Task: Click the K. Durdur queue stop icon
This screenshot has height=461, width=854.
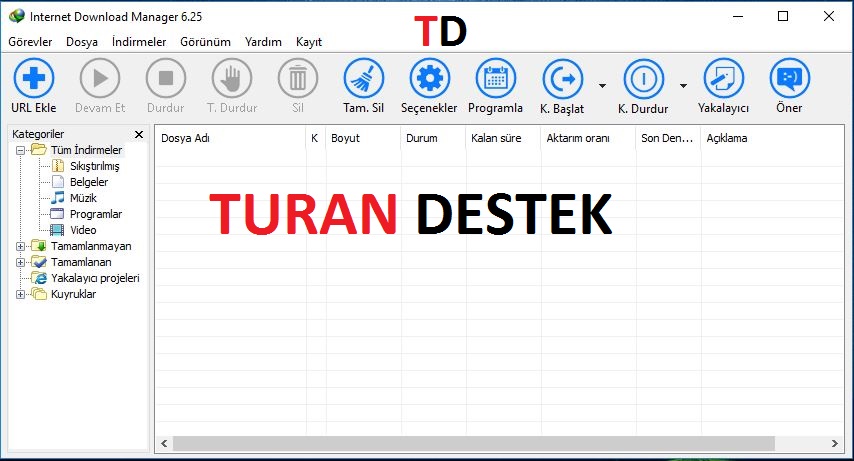Action: (644, 80)
